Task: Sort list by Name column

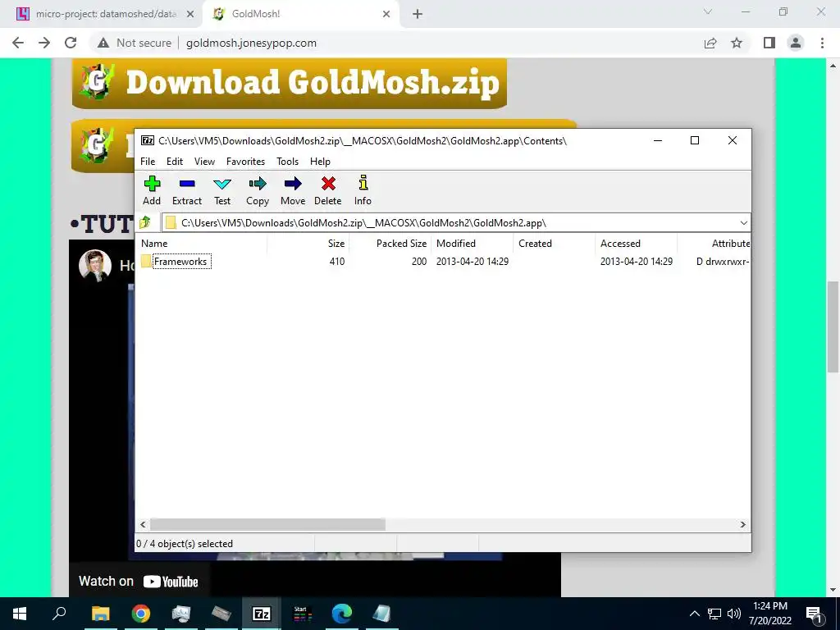Action: click(x=203, y=243)
